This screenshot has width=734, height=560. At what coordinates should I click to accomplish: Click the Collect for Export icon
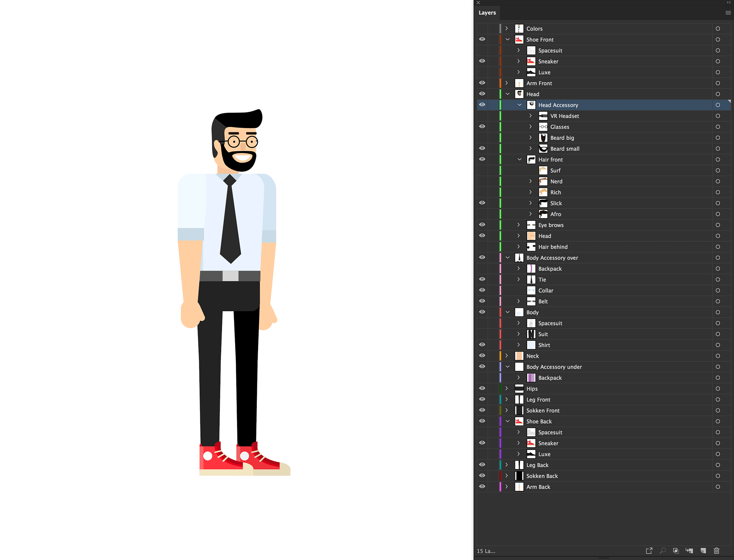point(649,551)
